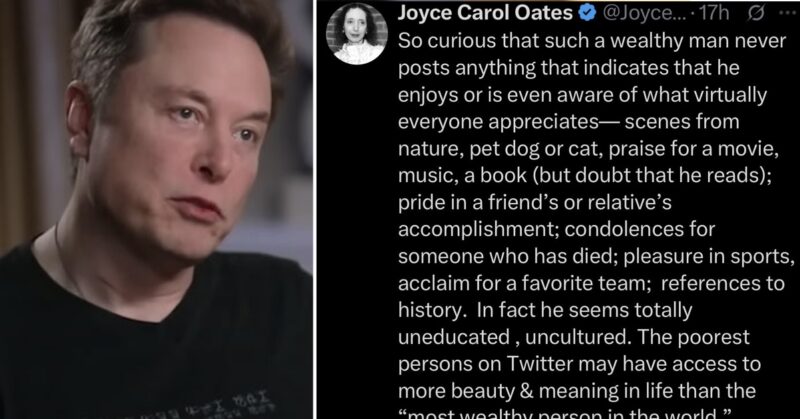Open the Joyce Carol Oates display name
This screenshot has height=419, width=800.
485,13
